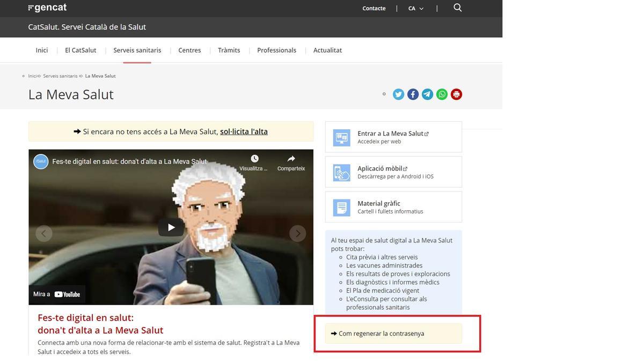Click the Contacte link
The width and height of the screenshot is (644, 362).
[374, 8]
